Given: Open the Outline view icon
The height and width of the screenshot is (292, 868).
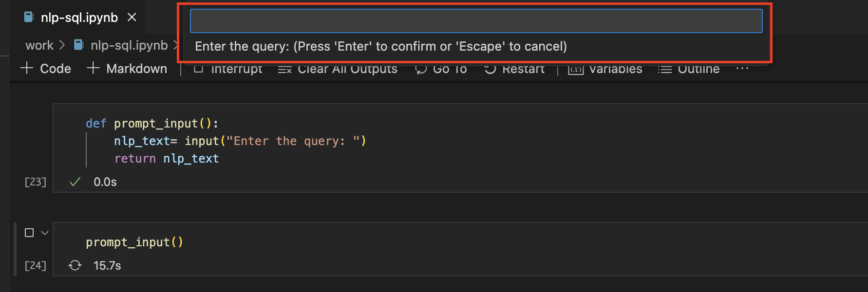Looking at the screenshot, I should 664,69.
